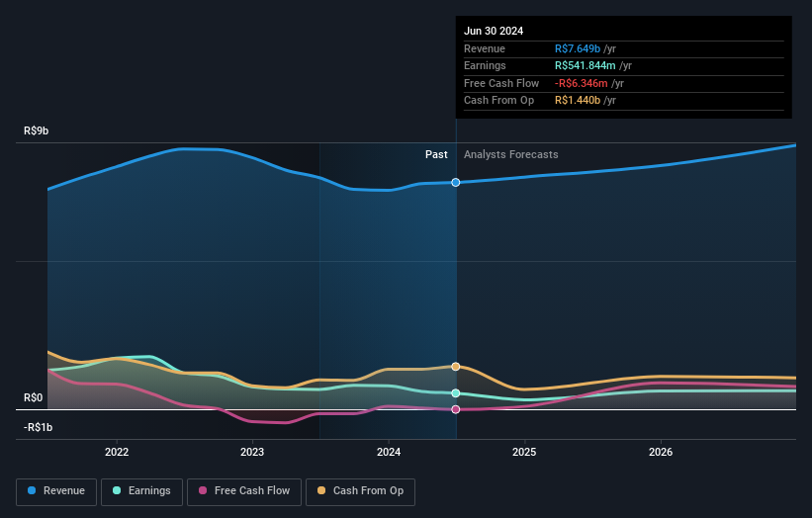Toggle the Cash From Op legend button

coord(360,491)
